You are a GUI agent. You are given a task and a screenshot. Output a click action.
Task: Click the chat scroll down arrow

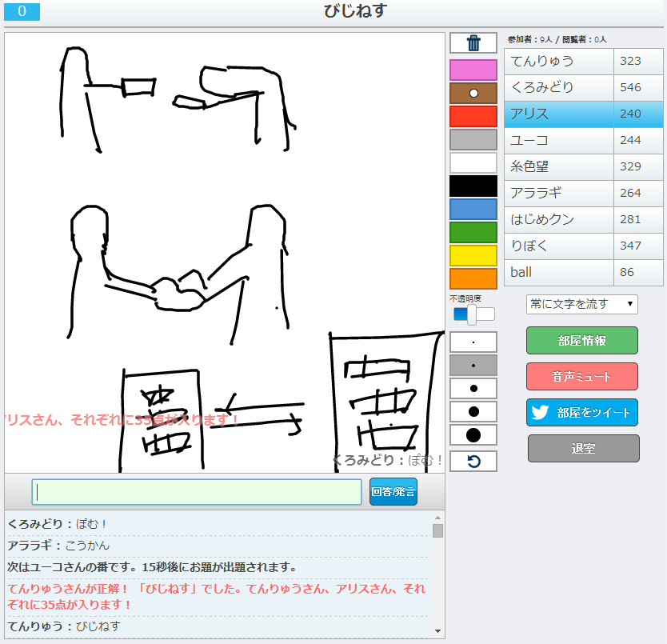pos(437,631)
